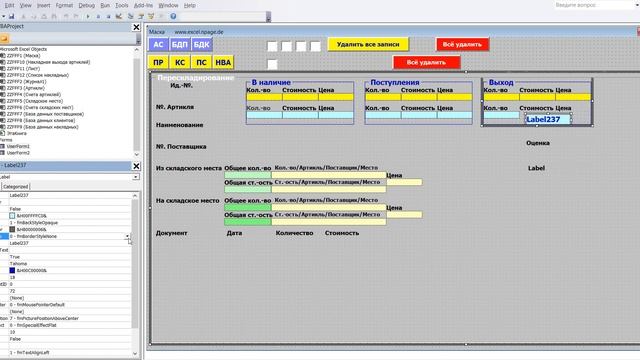Image resolution: width=640 pixels, height=360 pixels.
Task: Switch to the Categorized properties tab
Action: click(x=16, y=187)
